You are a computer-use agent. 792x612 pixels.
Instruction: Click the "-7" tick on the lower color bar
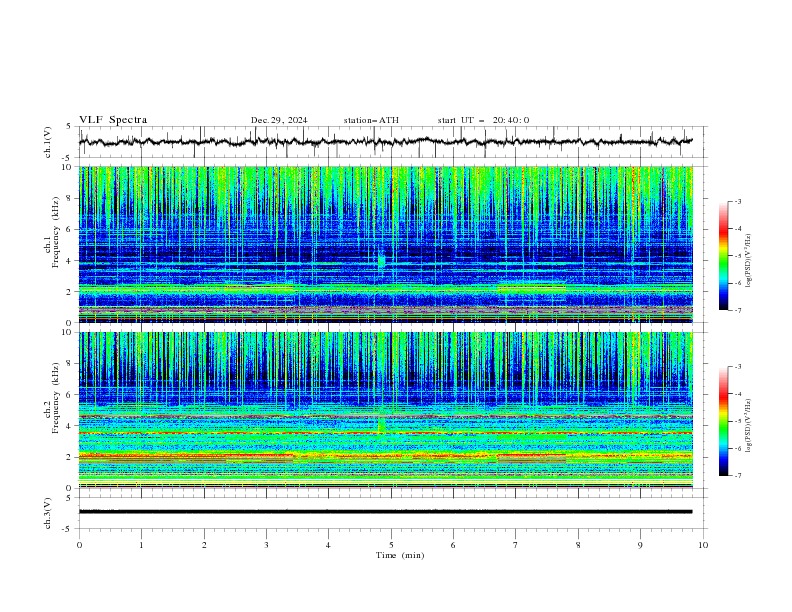(x=737, y=476)
